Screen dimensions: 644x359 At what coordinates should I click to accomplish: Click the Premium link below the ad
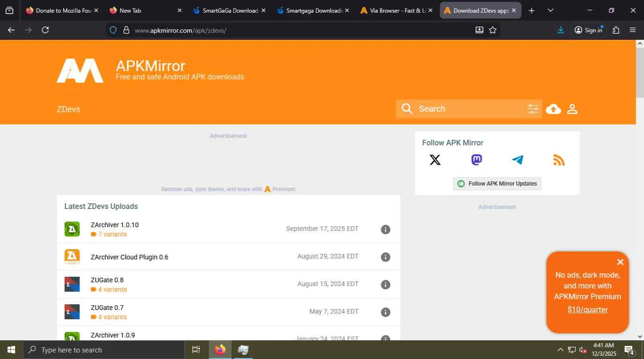[x=284, y=189]
